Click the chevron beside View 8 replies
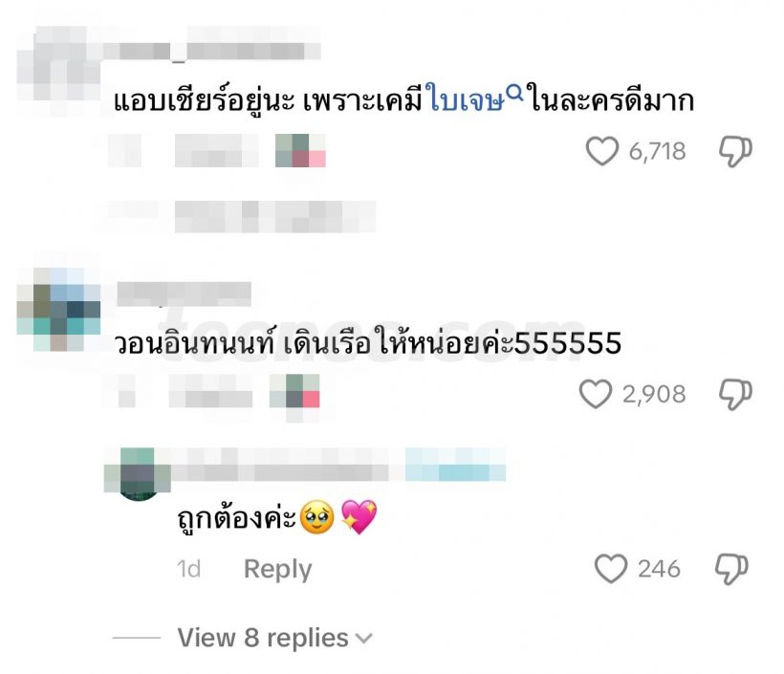The image size is (784, 674). point(364,639)
